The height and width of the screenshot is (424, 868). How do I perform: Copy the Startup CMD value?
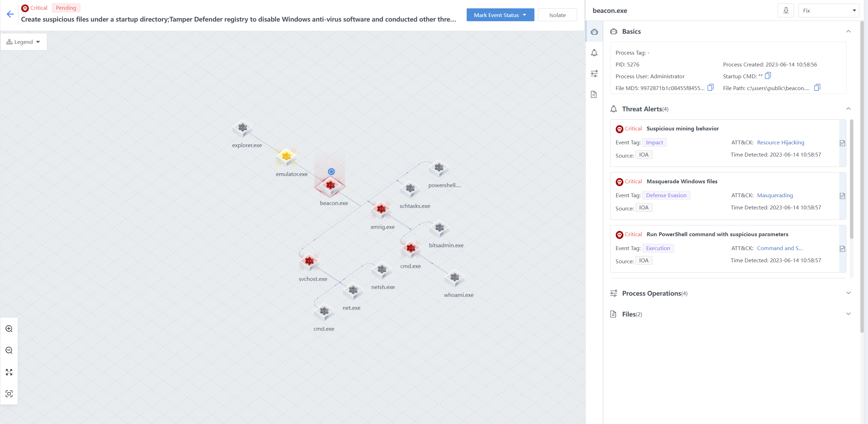tap(768, 76)
